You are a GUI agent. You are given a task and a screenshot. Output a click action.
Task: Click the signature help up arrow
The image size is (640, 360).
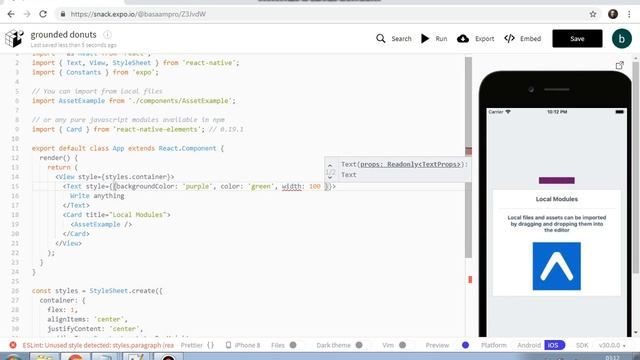[330, 165]
